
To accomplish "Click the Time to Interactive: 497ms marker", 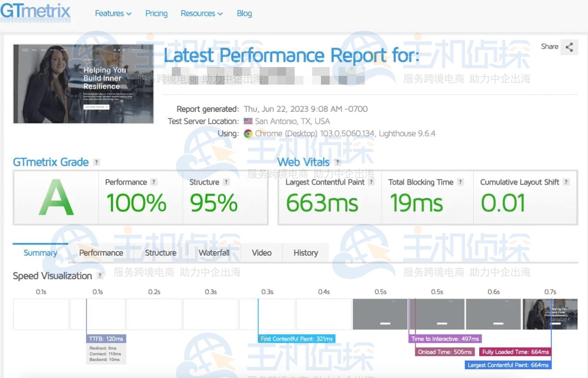I will [445, 339].
